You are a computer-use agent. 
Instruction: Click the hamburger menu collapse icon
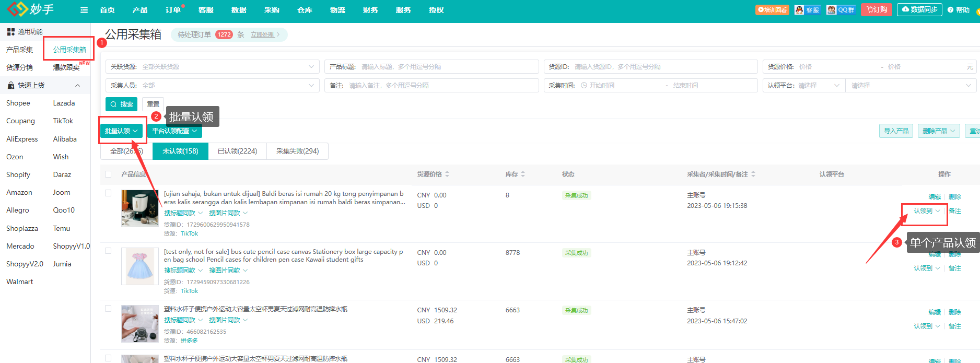(84, 10)
